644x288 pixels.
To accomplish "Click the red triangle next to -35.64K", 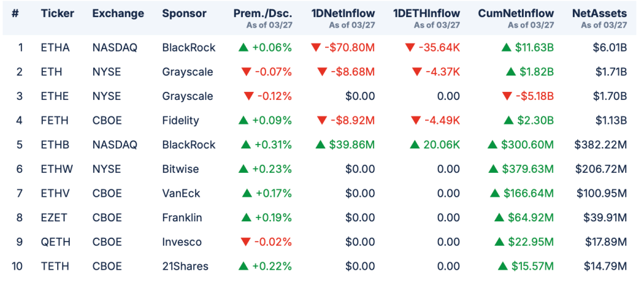I will pyautogui.click(x=410, y=48).
